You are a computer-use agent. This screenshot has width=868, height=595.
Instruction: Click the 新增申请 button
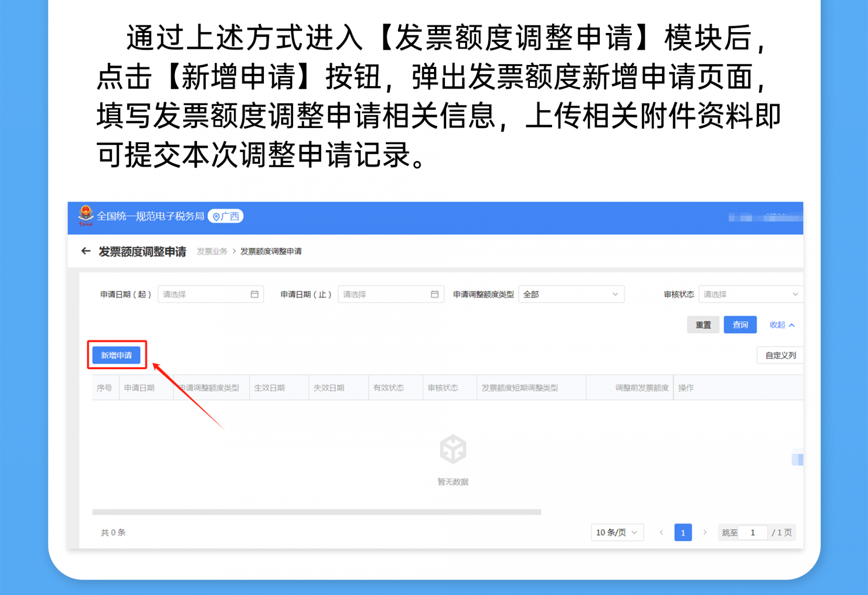click(x=117, y=355)
